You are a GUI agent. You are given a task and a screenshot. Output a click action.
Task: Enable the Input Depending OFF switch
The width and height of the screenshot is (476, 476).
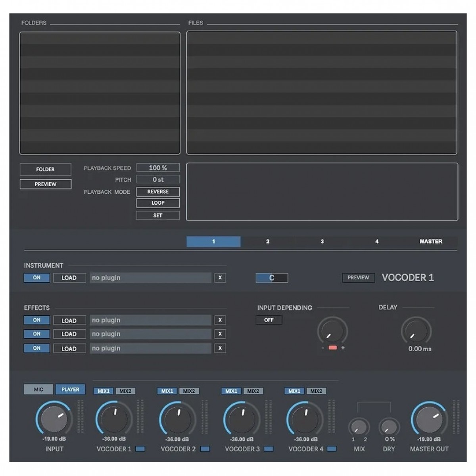[x=269, y=320]
